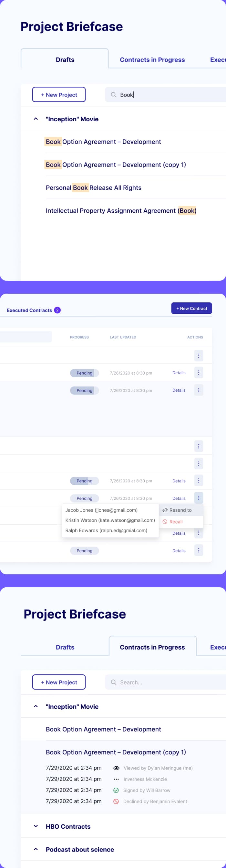The height and width of the screenshot is (868, 226).
Task: Click the eye icon beside Viewed by Dylan Meringue
Action: (x=116, y=768)
